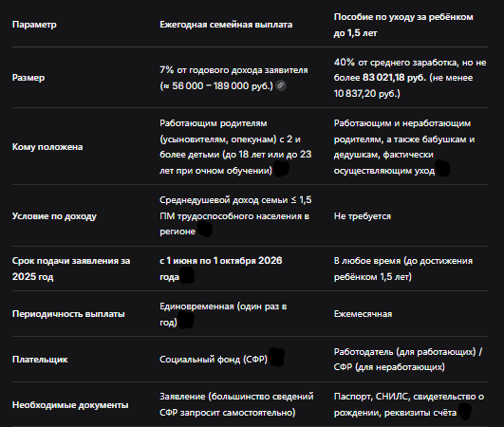The image size is (504, 427).
Task: Select the 'Ежегодная семейная выплата' column header
Action: (226, 25)
